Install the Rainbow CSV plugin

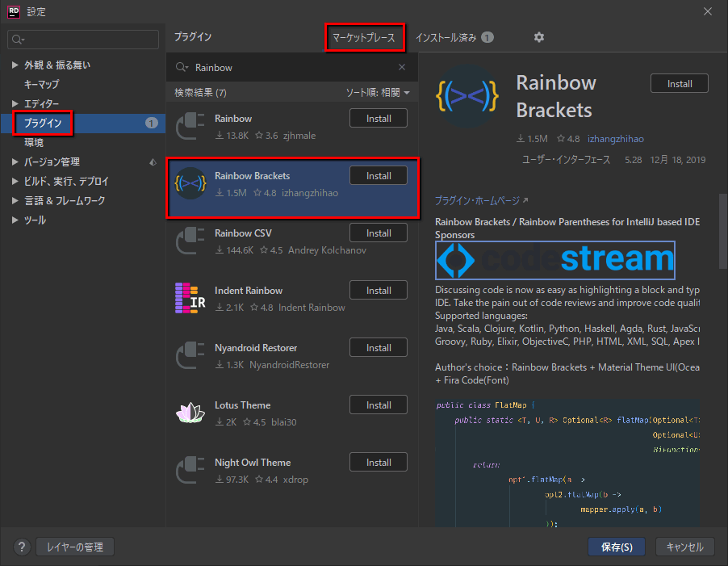tap(379, 233)
